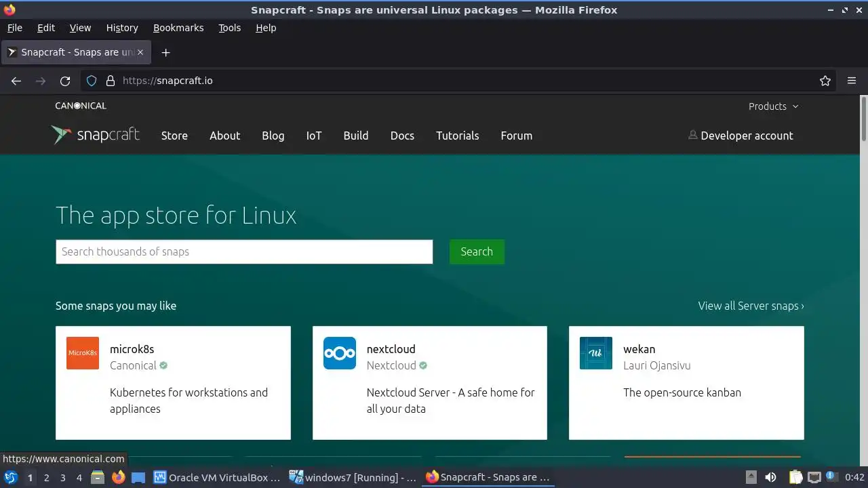Launch Firefox from taskbar quick launch
The width and height of the screenshot is (868, 488).
coord(118,477)
